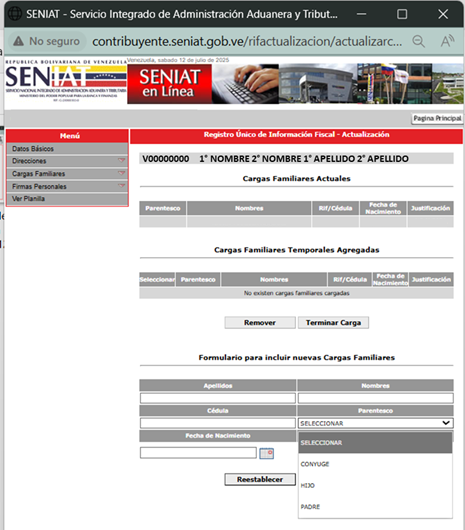Click the V00000000 taxpayer ID text
The width and height of the screenshot is (465, 530).
[x=166, y=159]
